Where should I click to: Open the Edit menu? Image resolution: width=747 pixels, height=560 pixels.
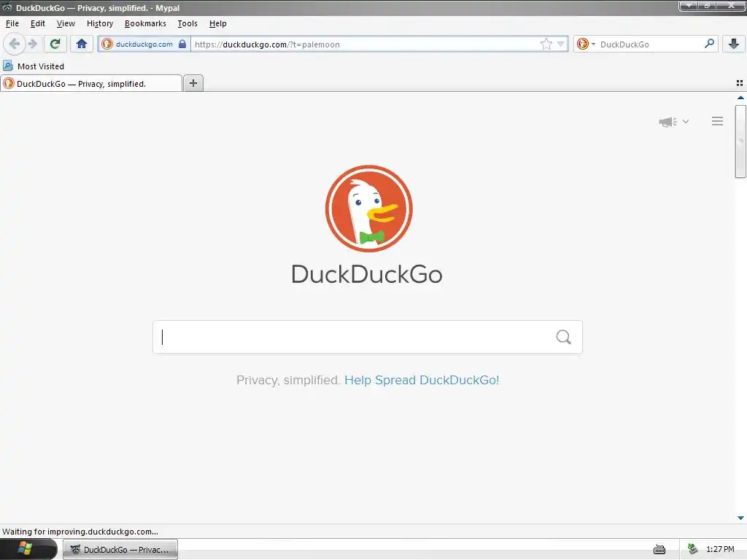point(38,23)
